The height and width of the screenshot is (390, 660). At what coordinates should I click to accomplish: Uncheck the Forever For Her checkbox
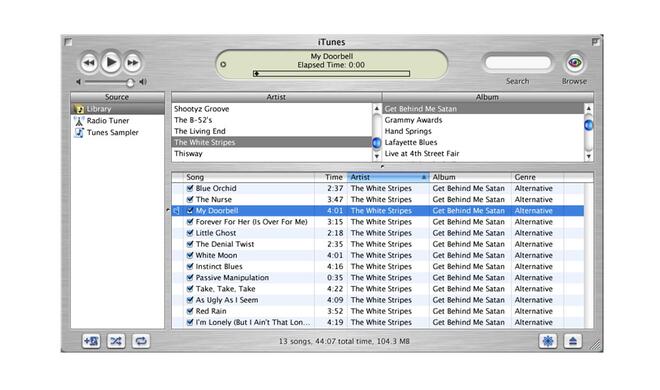point(190,222)
